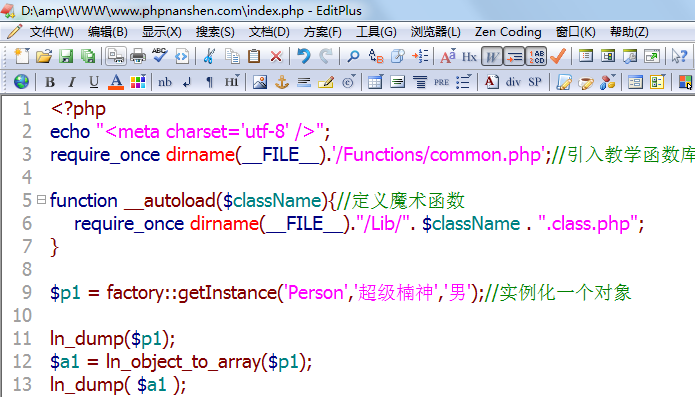Viewport: 695px width, 397px height.
Task: Copy selection using the copy icon
Action: [x=232, y=56]
